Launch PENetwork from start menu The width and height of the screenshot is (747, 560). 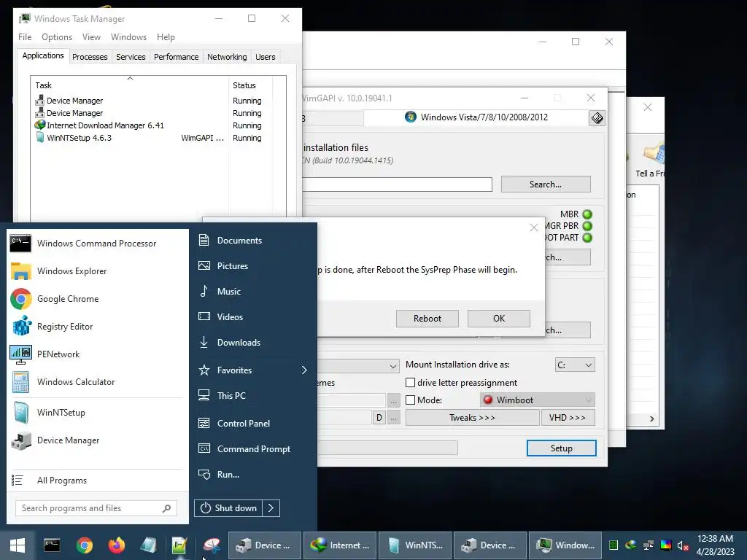[97, 354]
